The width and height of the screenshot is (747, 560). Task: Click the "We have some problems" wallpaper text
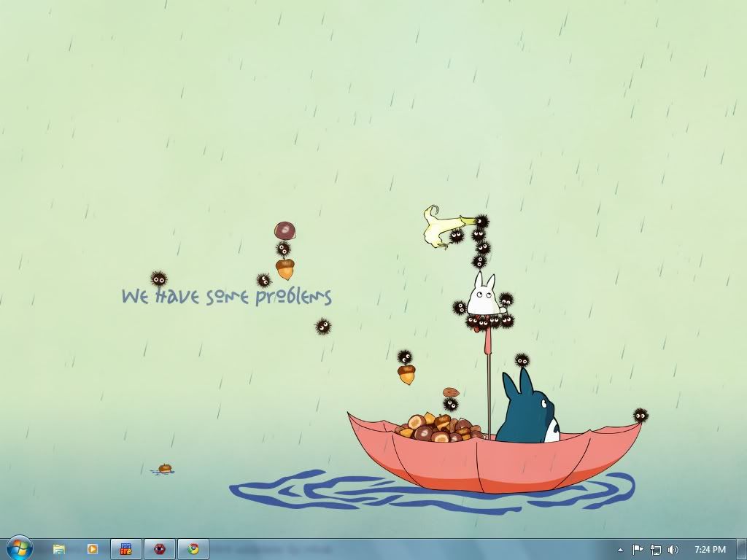click(226, 297)
